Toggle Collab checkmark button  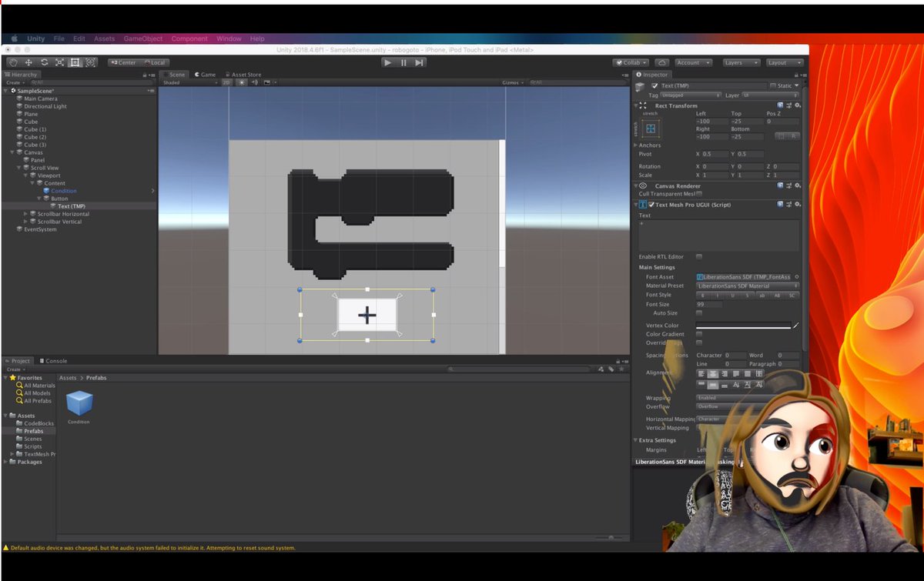click(632, 62)
